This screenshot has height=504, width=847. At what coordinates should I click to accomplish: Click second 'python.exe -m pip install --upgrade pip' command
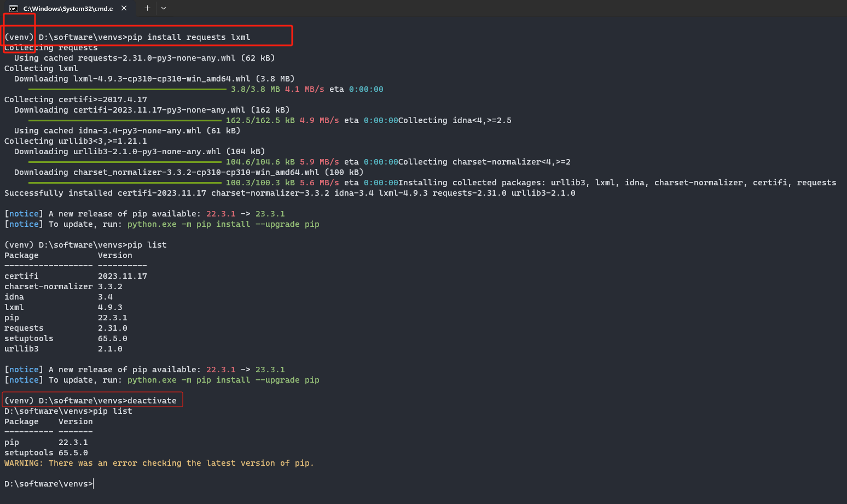coord(223,380)
